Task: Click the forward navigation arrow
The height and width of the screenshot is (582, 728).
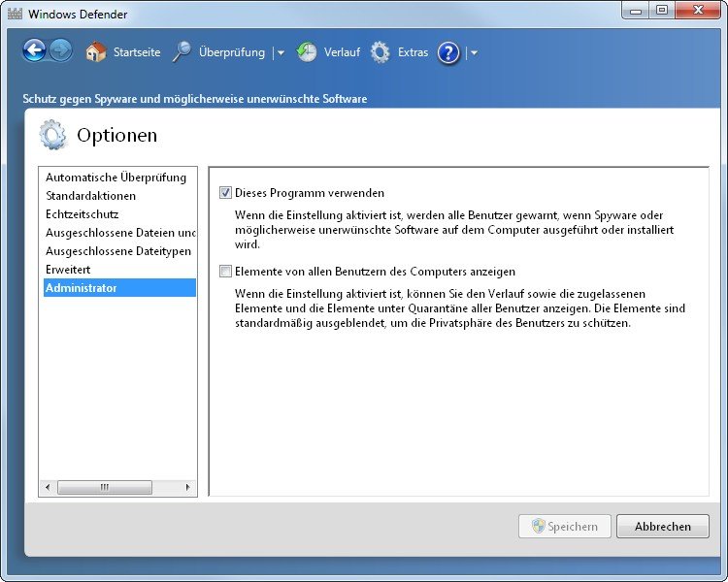Action: coord(61,50)
